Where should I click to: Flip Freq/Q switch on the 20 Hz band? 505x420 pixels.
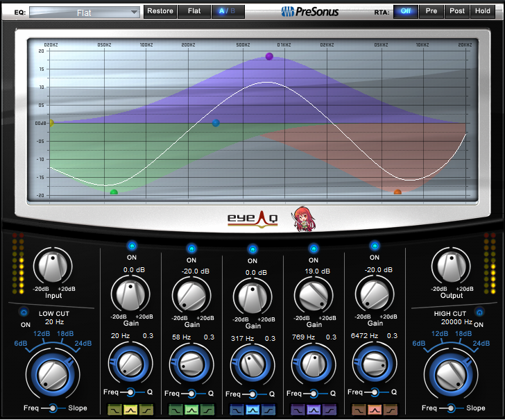click(132, 392)
